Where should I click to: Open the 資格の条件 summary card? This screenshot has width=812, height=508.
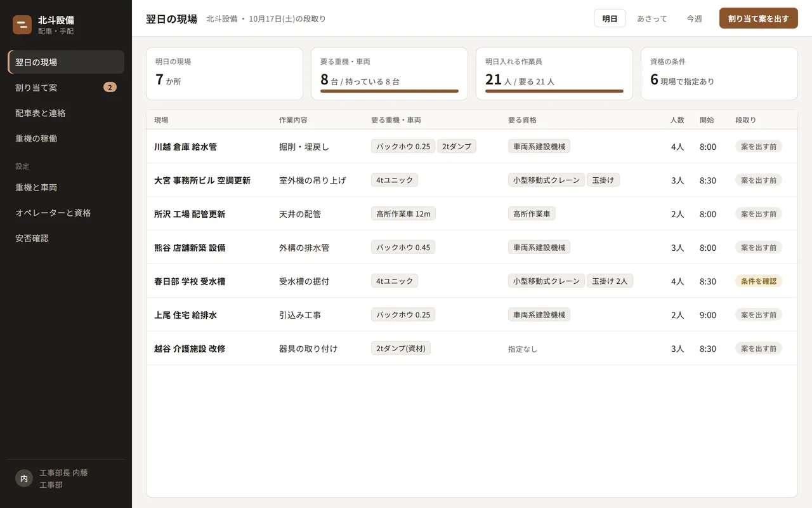719,74
